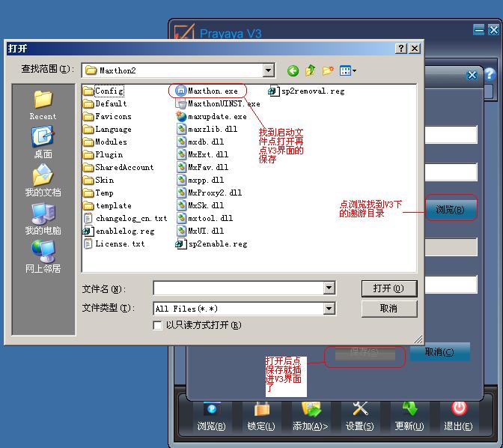This screenshot has height=448, width=503.
Task: Select the enablelog.reg file
Action: pos(119,231)
